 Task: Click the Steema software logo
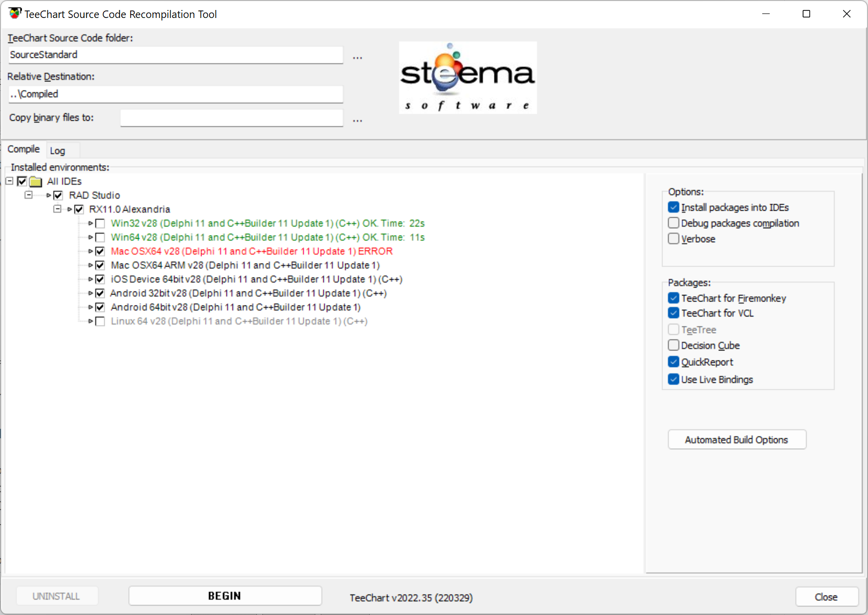(468, 77)
